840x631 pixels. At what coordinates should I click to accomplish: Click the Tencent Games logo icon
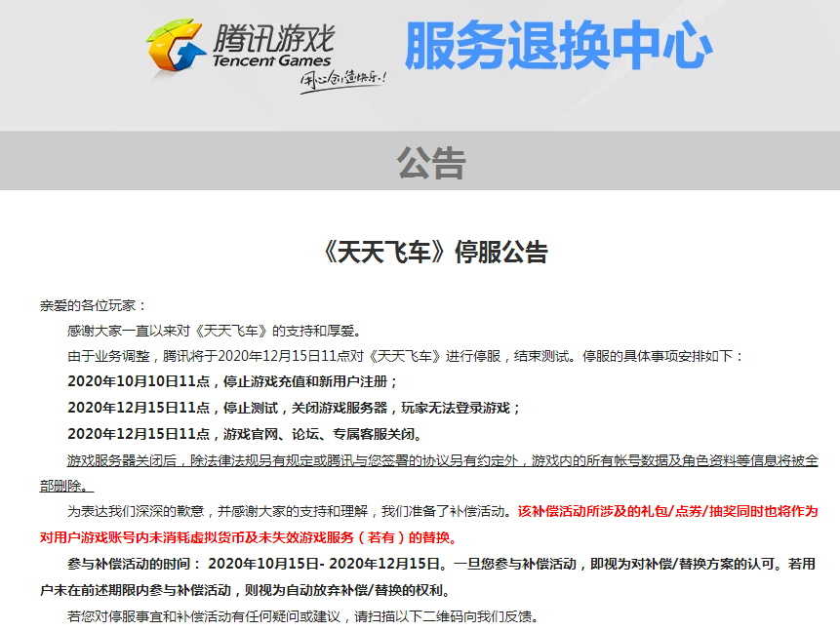176,46
